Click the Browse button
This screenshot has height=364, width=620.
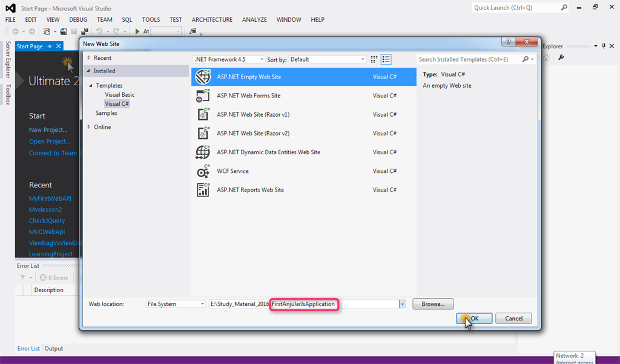tap(432, 304)
